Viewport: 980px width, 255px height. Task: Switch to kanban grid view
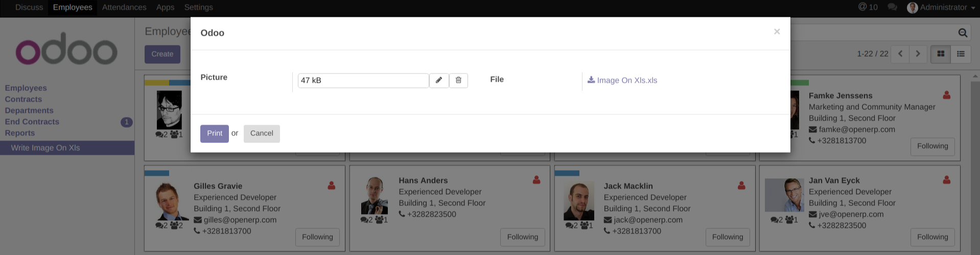[941, 54]
